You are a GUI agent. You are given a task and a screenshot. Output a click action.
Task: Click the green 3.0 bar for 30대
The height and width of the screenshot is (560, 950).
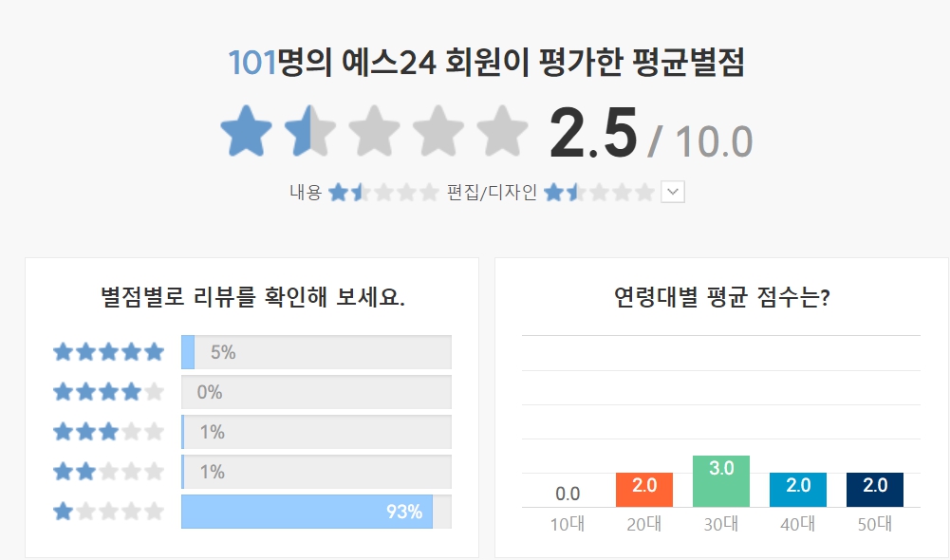719,479
